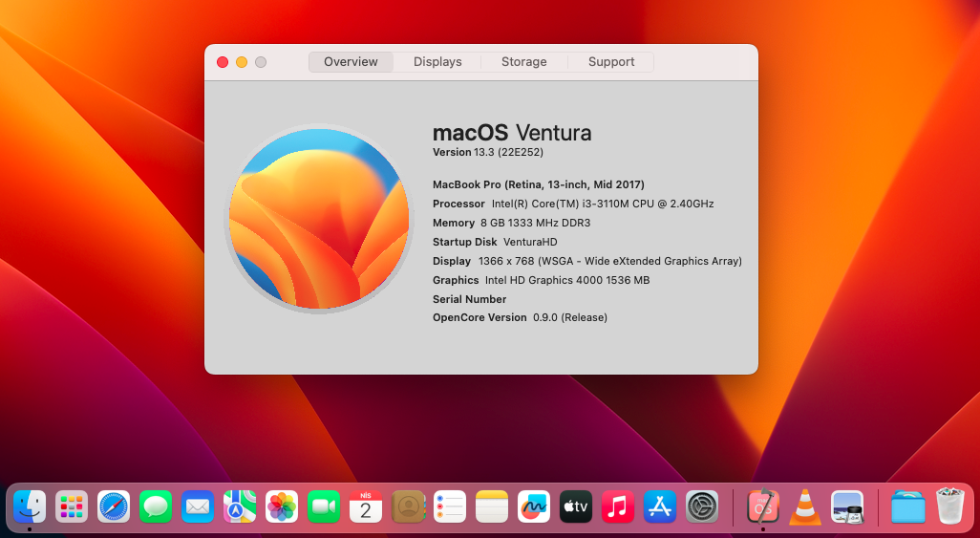Launch the Music app
980x538 pixels.
[618, 506]
